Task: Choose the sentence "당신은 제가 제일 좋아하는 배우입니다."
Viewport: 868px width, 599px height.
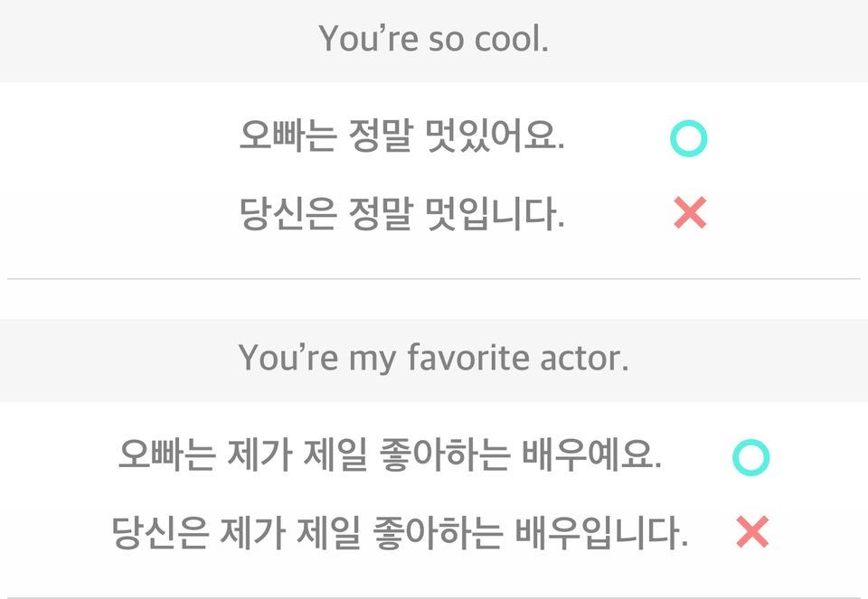Action: click(x=400, y=533)
